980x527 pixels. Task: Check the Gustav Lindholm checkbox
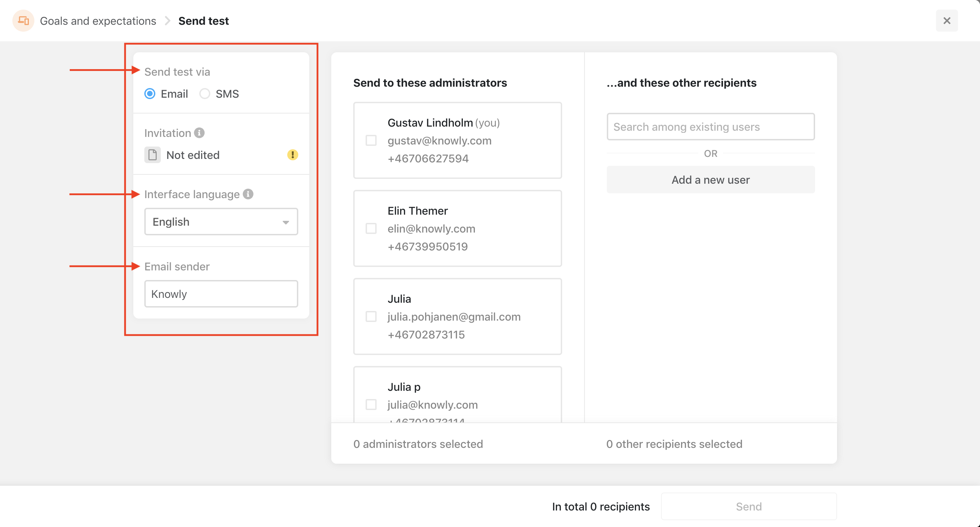click(371, 140)
